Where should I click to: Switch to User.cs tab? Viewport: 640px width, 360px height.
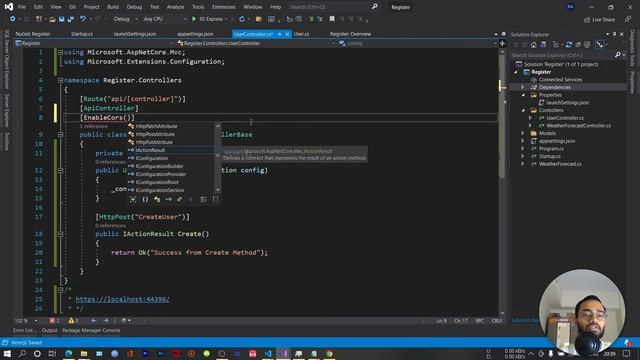coord(301,34)
